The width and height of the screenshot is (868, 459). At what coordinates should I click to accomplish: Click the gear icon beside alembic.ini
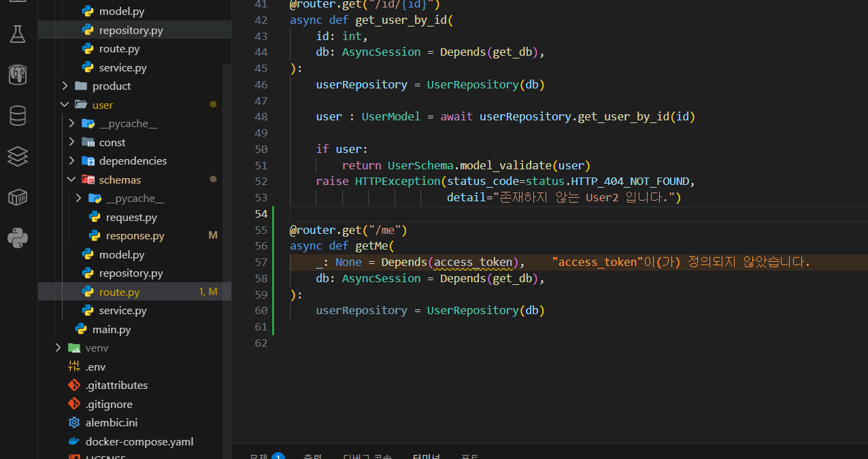pyautogui.click(x=74, y=422)
